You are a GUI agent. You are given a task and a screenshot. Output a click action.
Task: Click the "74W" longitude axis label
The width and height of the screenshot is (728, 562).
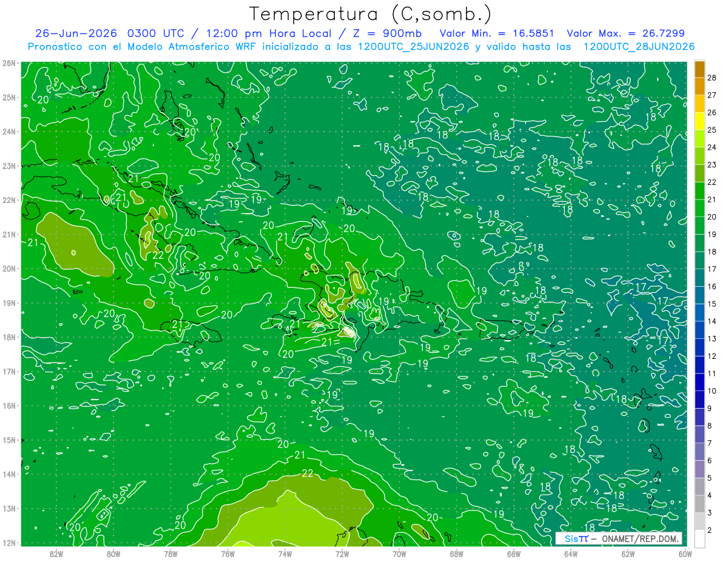tap(285, 554)
